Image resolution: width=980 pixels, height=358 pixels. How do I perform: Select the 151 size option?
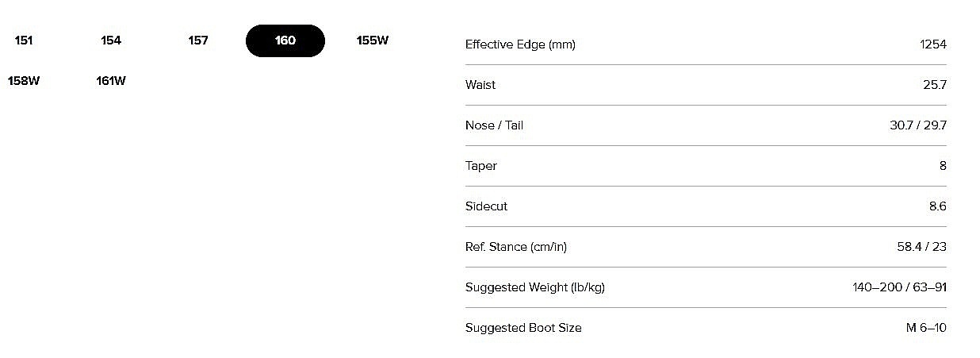tap(24, 40)
